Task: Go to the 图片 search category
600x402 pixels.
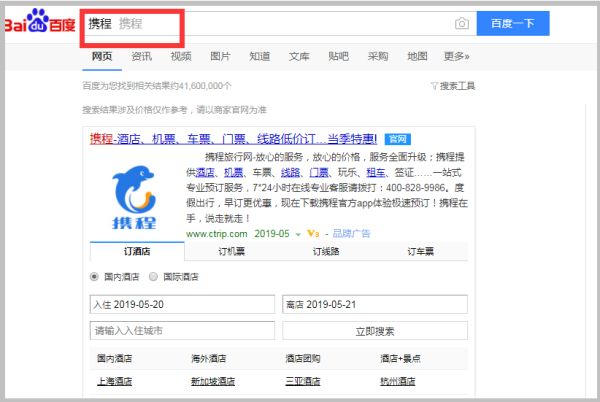Action: (220, 57)
